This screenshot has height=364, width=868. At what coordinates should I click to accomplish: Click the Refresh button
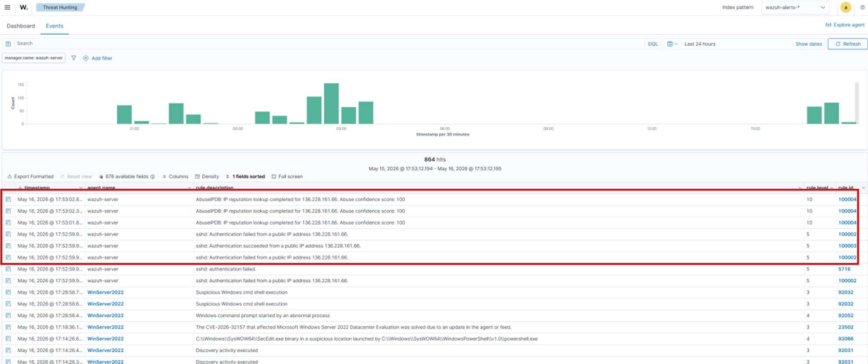[847, 44]
